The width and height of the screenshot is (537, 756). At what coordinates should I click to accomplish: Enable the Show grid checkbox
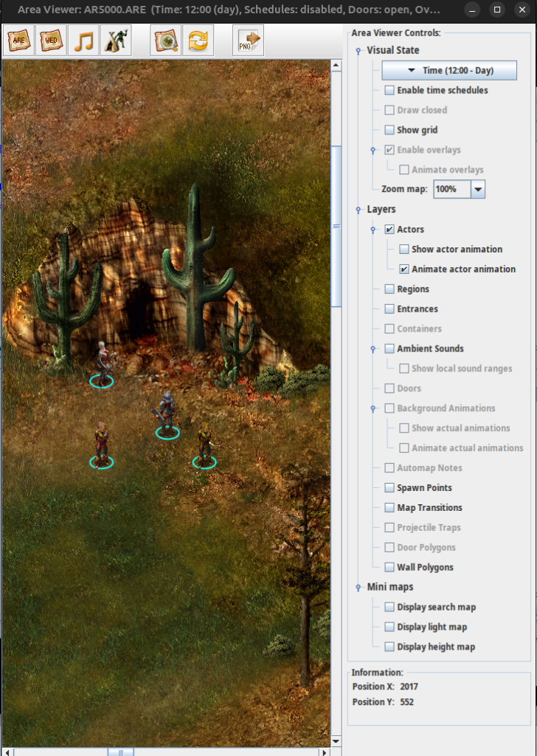coord(389,130)
